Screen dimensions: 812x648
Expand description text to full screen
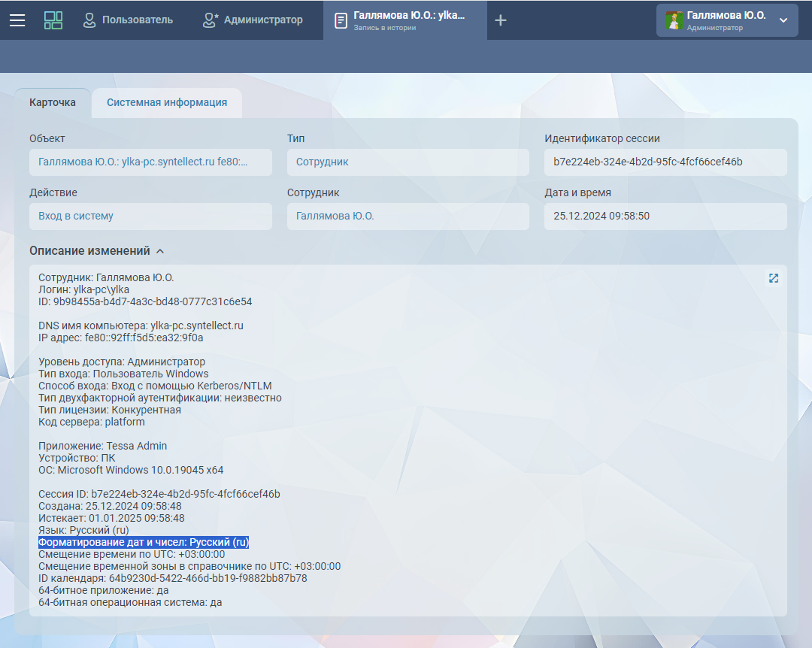coord(773,278)
